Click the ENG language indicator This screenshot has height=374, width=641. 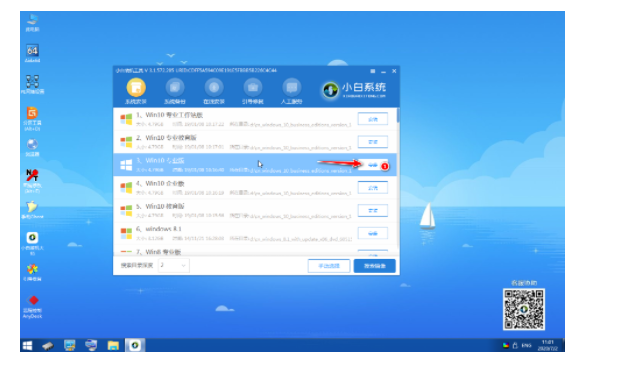[527, 345]
